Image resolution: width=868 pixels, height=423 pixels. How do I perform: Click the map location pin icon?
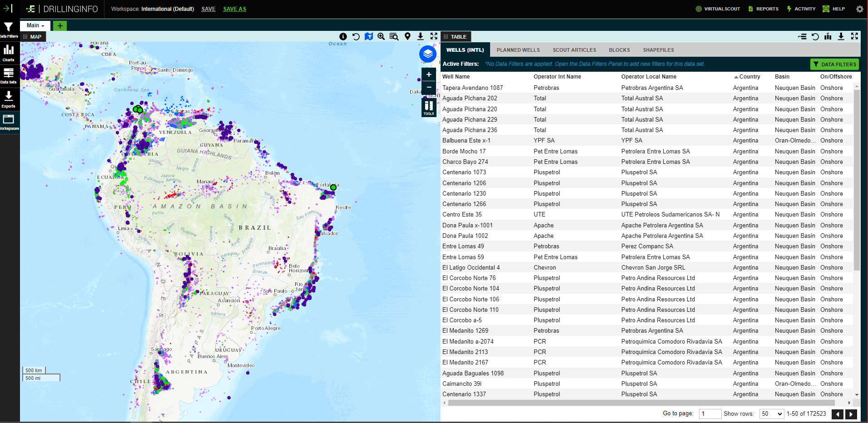tap(407, 37)
